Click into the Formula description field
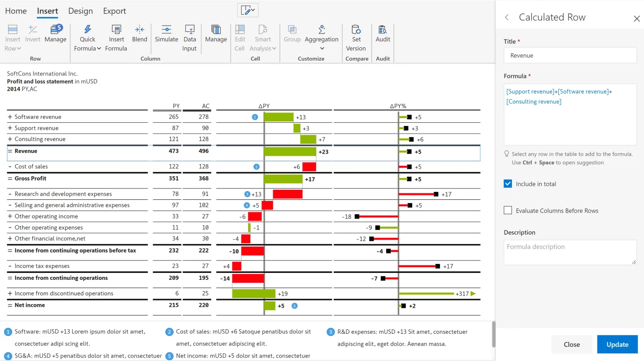The image size is (644, 361). 570,252
